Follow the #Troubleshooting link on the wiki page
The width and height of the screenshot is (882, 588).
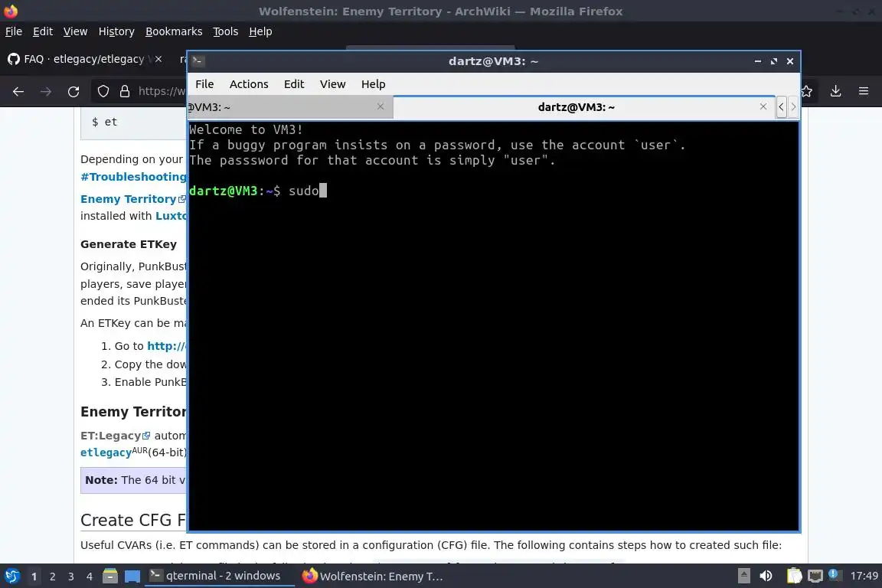[133, 177]
